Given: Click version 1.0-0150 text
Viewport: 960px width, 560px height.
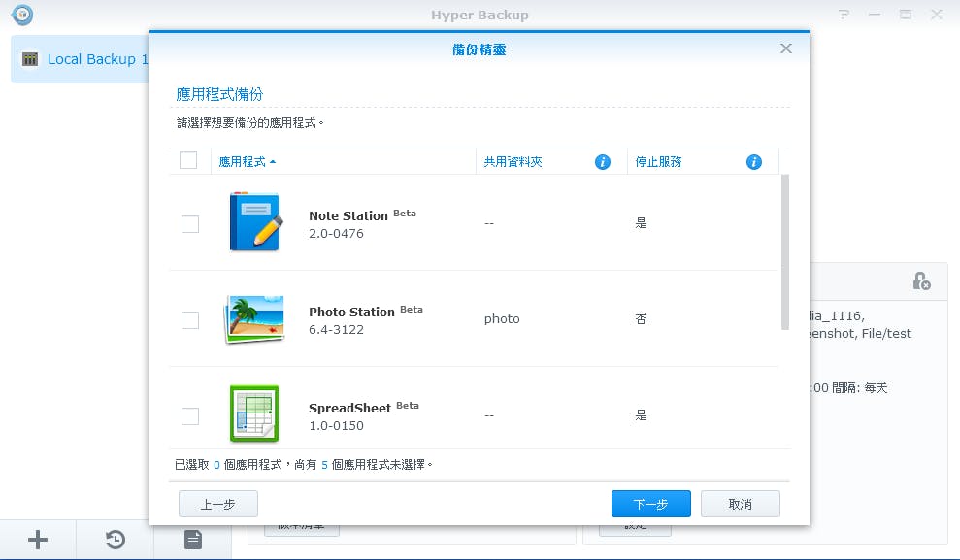Looking at the screenshot, I should point(336,426).
